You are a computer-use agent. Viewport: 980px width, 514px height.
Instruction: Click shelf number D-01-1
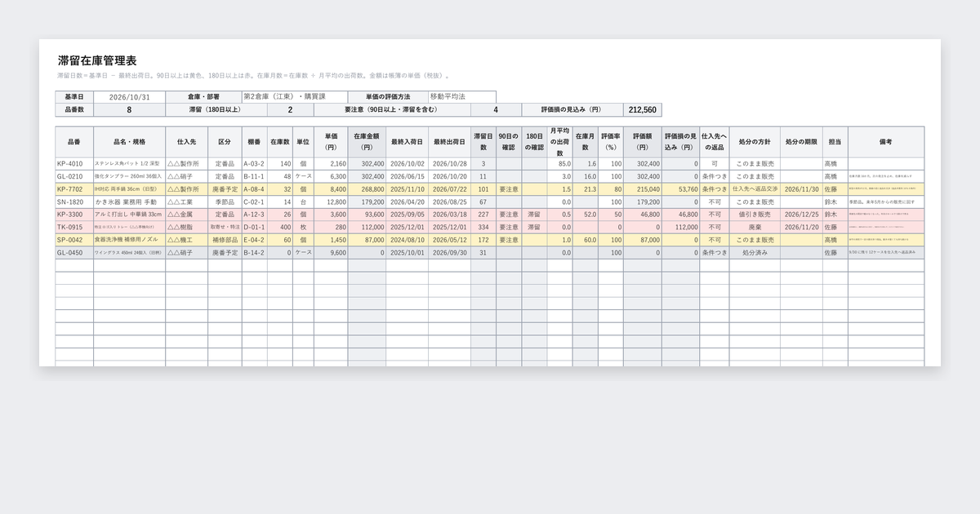pyautogui.click(x=254, y=227)
